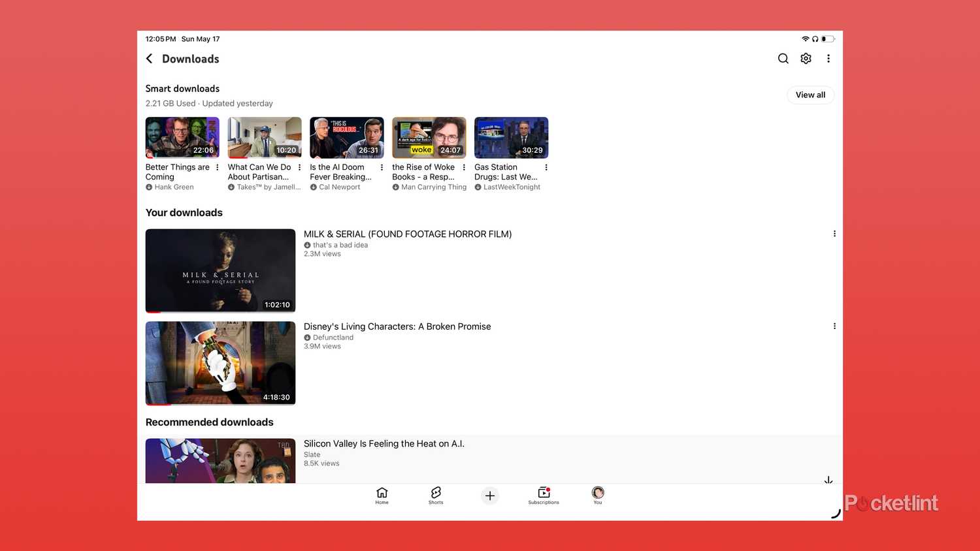Go to Shorts tab
This screenshot has height=551, width=980.
coord(436,496)
